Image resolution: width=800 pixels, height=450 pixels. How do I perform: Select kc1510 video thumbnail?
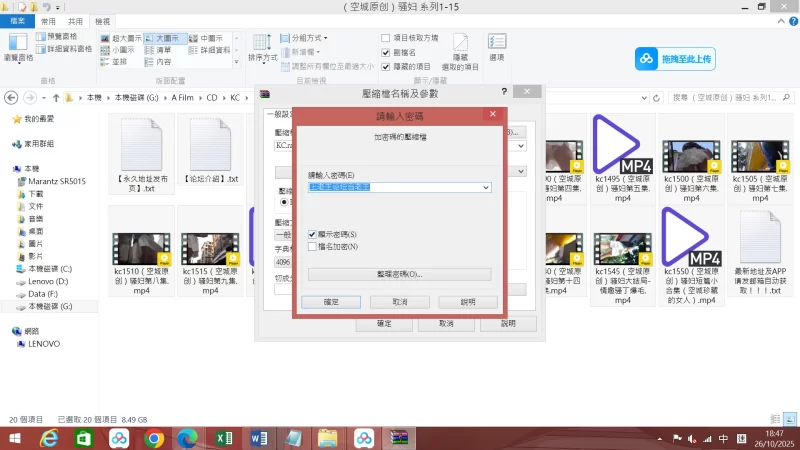pyautogui.click(x=141, y=249)
